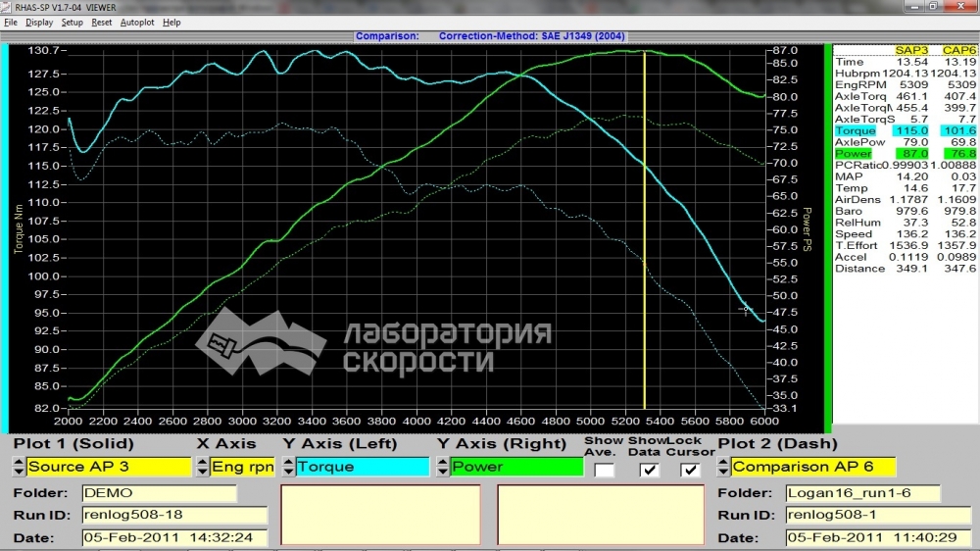
Task: Click the Run ID field renlog508-18
Action: click(174, 515)
